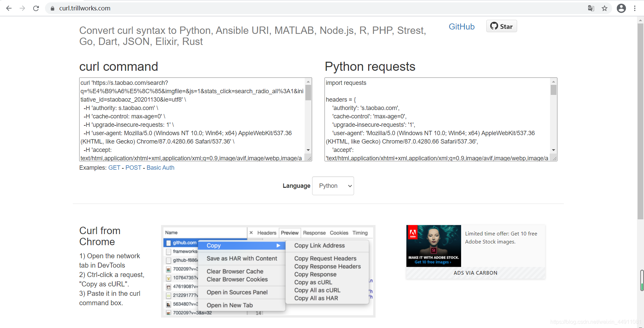Click inside the curl command textarea
The height and width of the screenshot is (328, 644).
point(192,119)
